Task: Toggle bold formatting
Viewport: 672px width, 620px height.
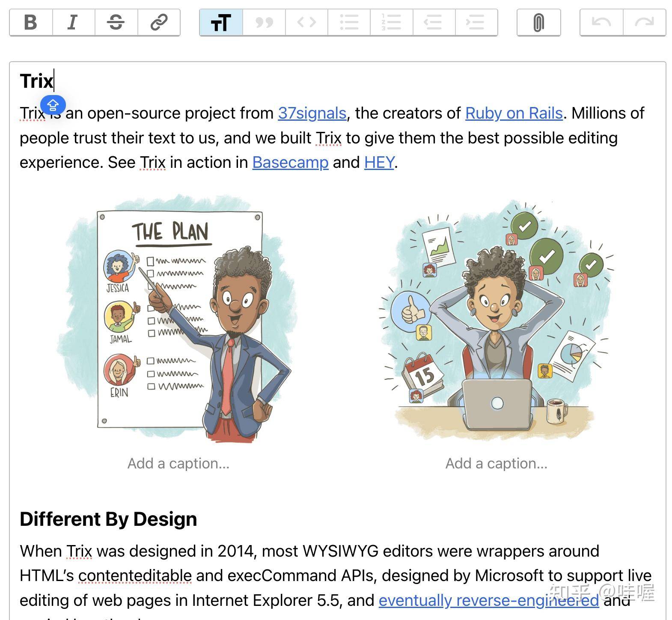Action: [x=31, y=22]
